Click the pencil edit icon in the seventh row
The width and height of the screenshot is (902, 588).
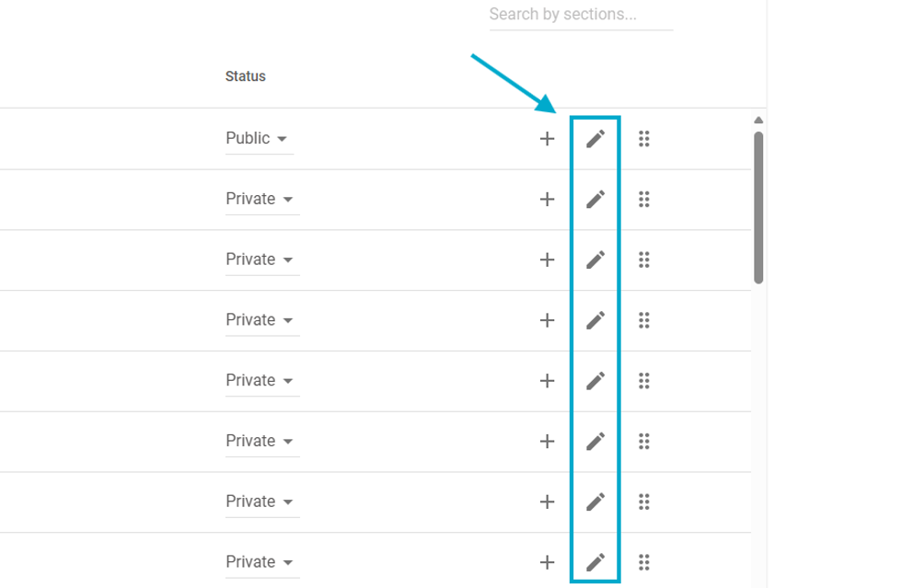(596, 502)
